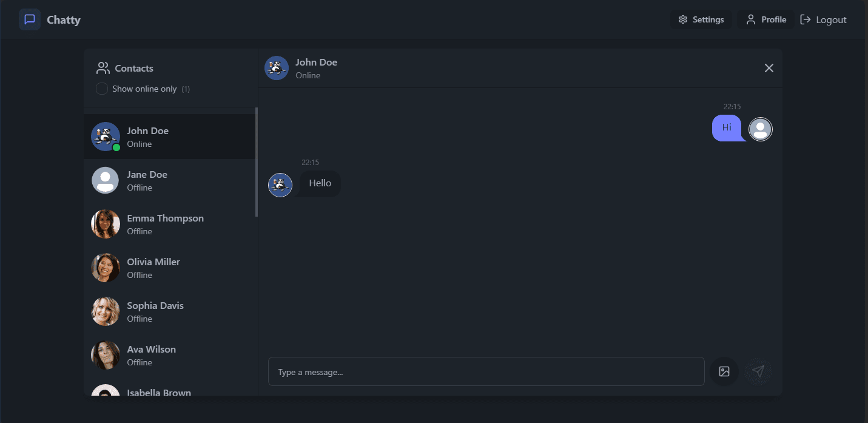
Task: Click the Hello message bubble from John Doe
Action: pyautogui.click(x=319, y=183)
